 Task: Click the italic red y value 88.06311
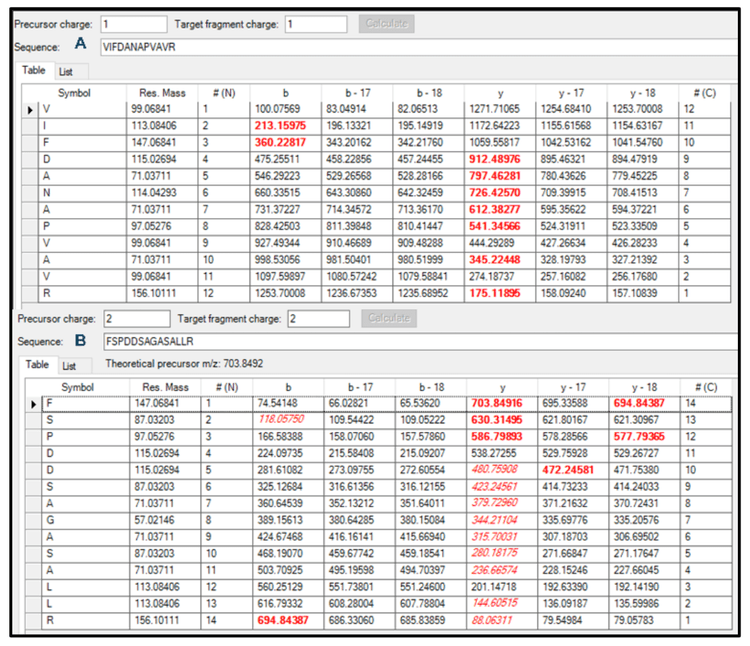[492, 621]
